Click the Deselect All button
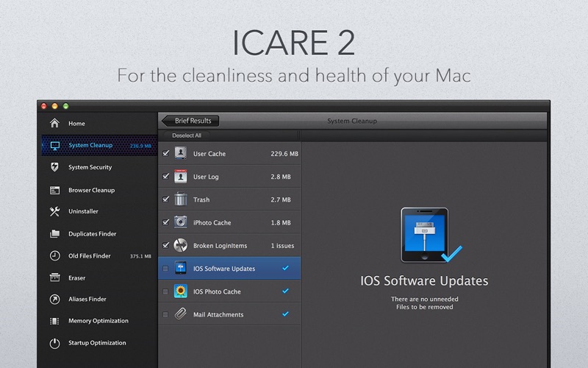This screenshot has height=368, width=588. [x=187, y=135]
